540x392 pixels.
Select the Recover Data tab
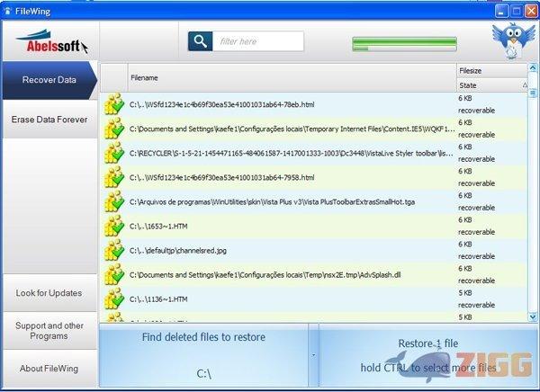click(49, 80)
